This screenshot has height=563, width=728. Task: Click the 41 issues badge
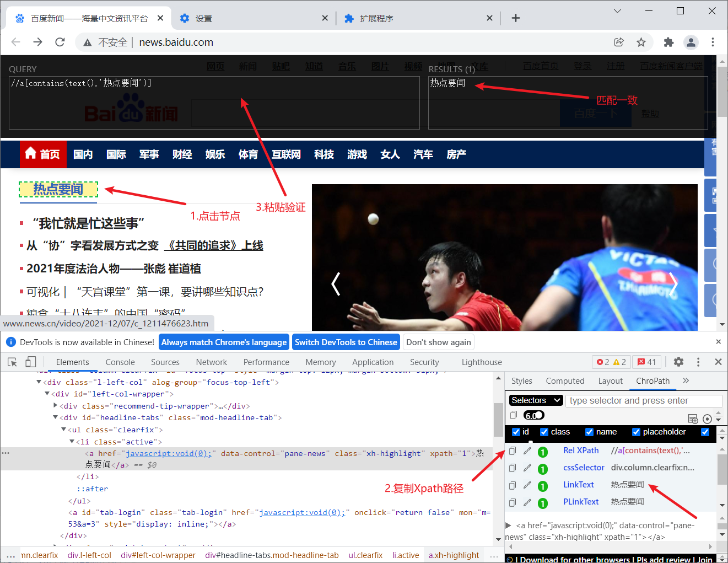tap(646, 362)
